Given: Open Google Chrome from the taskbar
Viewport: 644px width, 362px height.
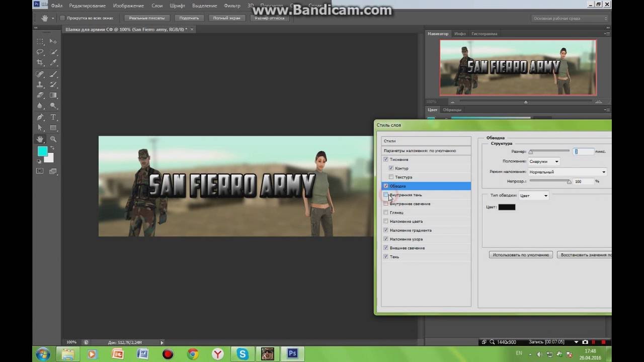Looking at the screenshot, I should [x=193, y=354].
